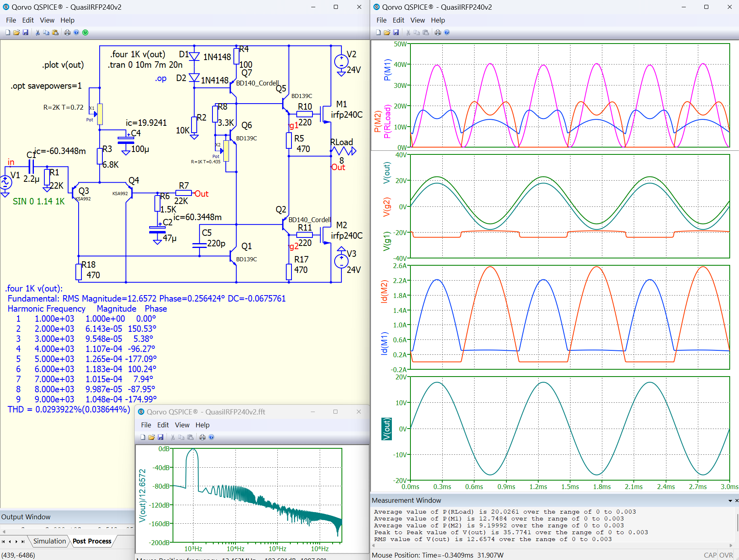Click Help icon in waveform window toolbar

click(x=447, y=33)
